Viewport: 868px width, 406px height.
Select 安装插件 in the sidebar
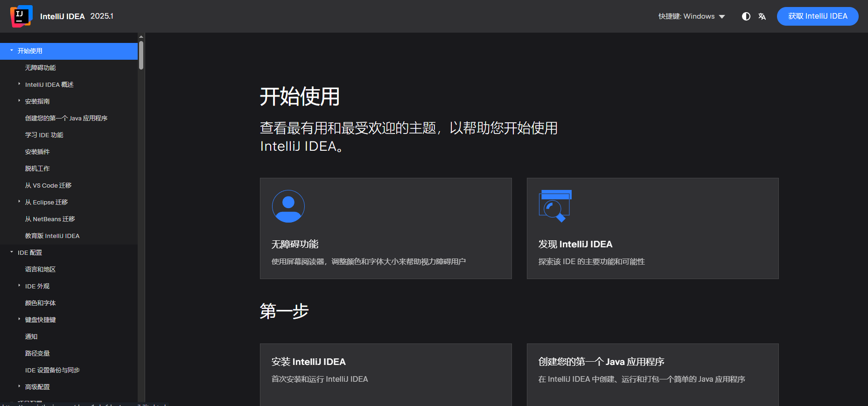click(x=37, y=152)
